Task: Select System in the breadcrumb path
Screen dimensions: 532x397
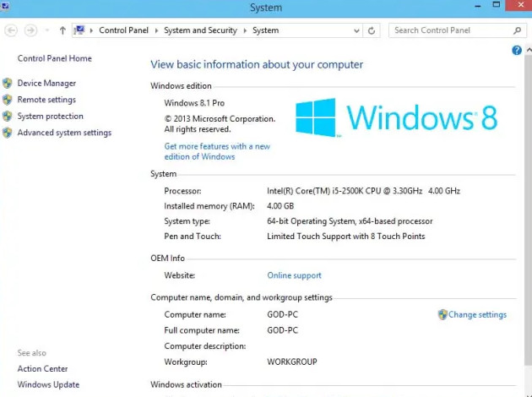Action: click(266, 30)
